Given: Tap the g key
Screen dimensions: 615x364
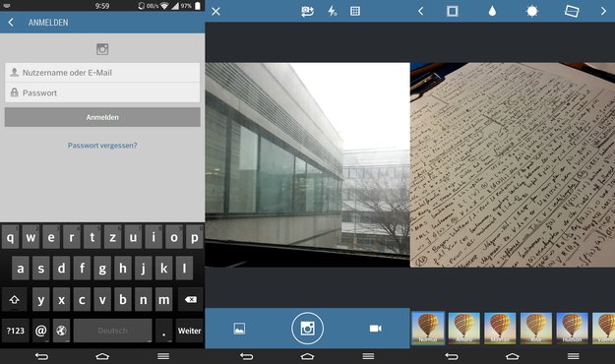Looking at the screenshot, I should click(x=102, y=269).
